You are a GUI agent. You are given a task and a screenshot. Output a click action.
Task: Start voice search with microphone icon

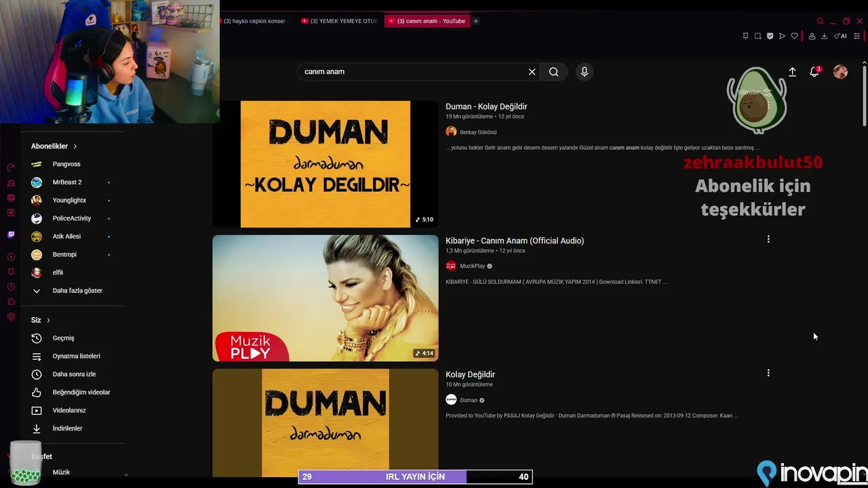click(x=585, y=72)
